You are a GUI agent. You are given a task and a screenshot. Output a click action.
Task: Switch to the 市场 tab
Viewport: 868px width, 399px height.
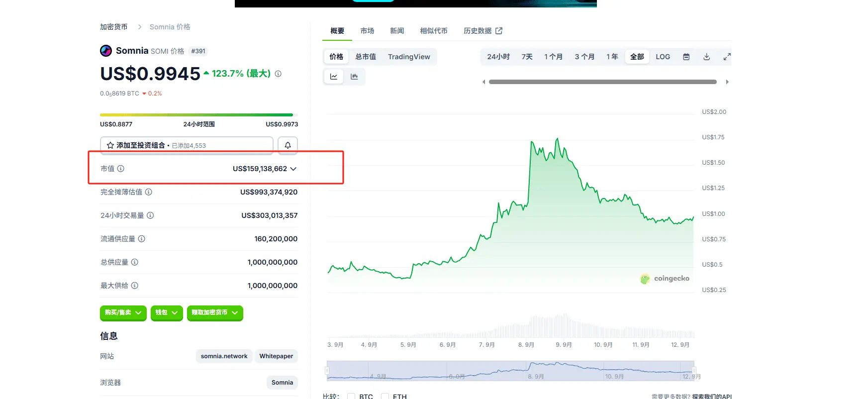[367, 31]
